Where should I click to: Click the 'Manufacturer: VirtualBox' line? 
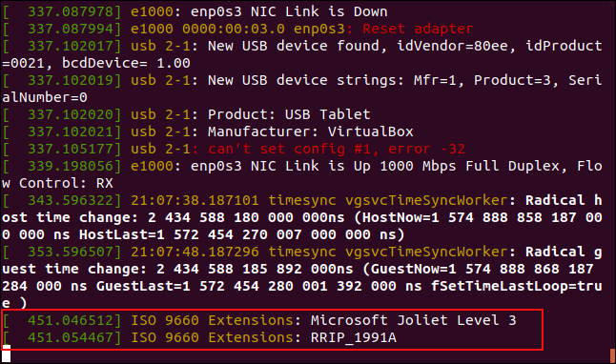310,131
